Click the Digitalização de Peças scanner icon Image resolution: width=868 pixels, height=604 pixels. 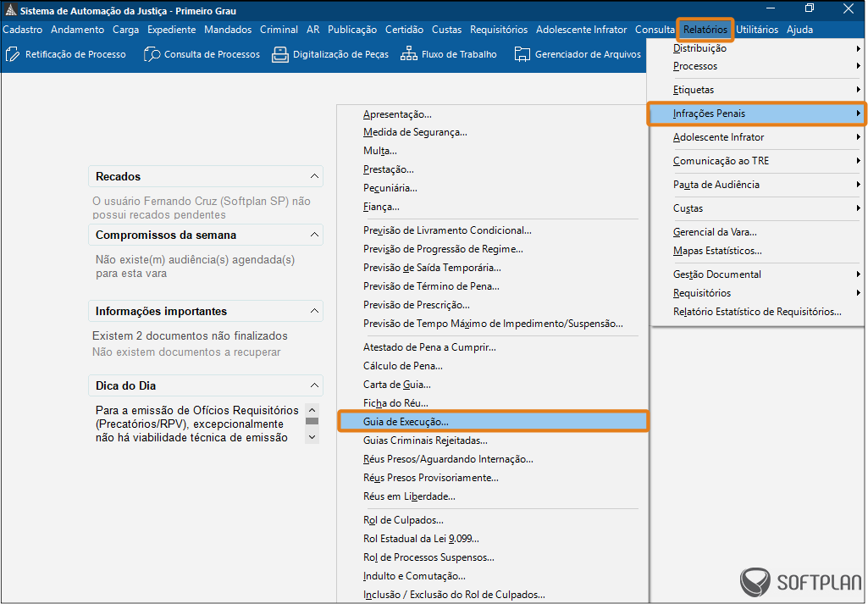pyautogui.click(x=280, y=54)
